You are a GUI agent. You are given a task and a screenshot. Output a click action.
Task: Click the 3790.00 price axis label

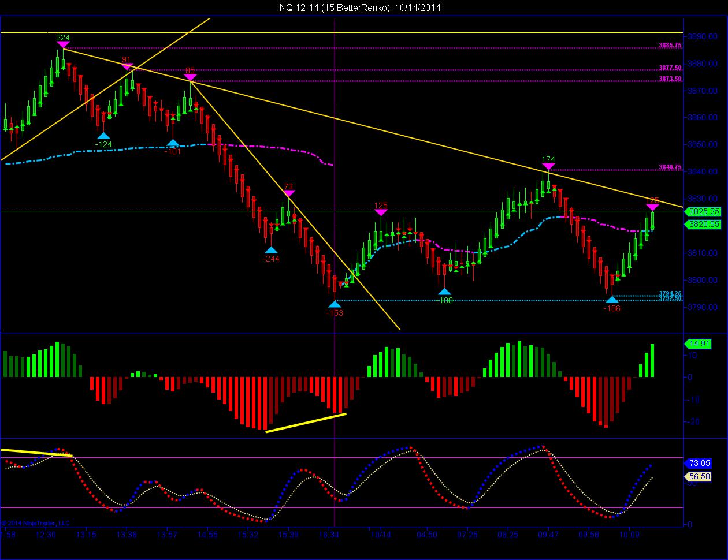click(x=704, y=307)
